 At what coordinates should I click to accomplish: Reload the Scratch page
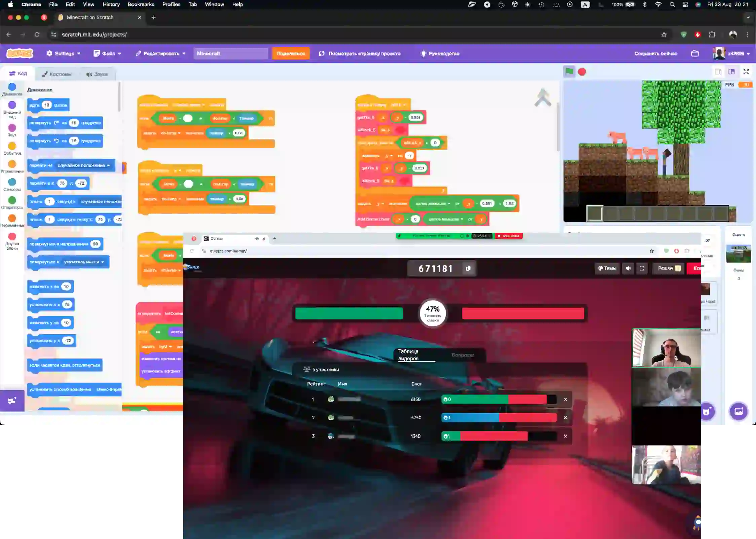pos(37,34)
